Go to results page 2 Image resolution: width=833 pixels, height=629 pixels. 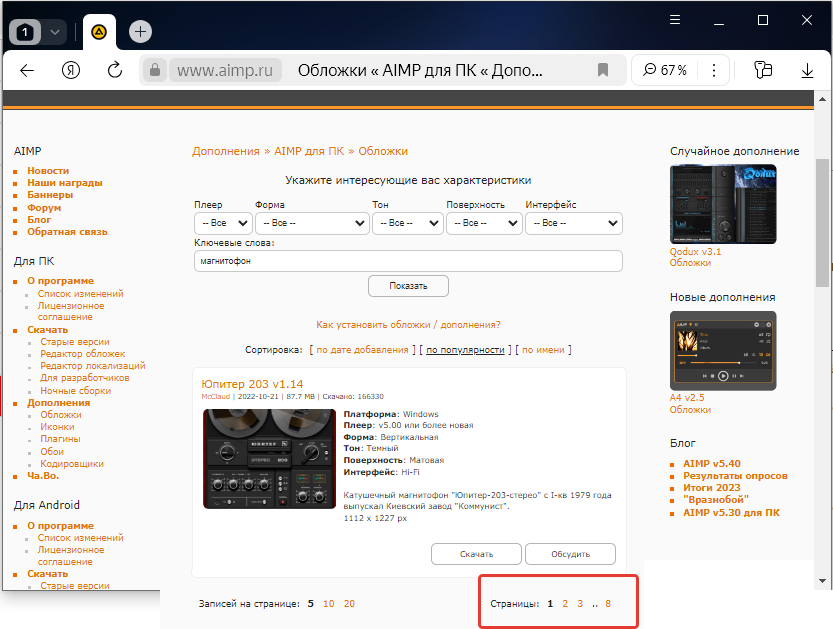click(565, 604)
